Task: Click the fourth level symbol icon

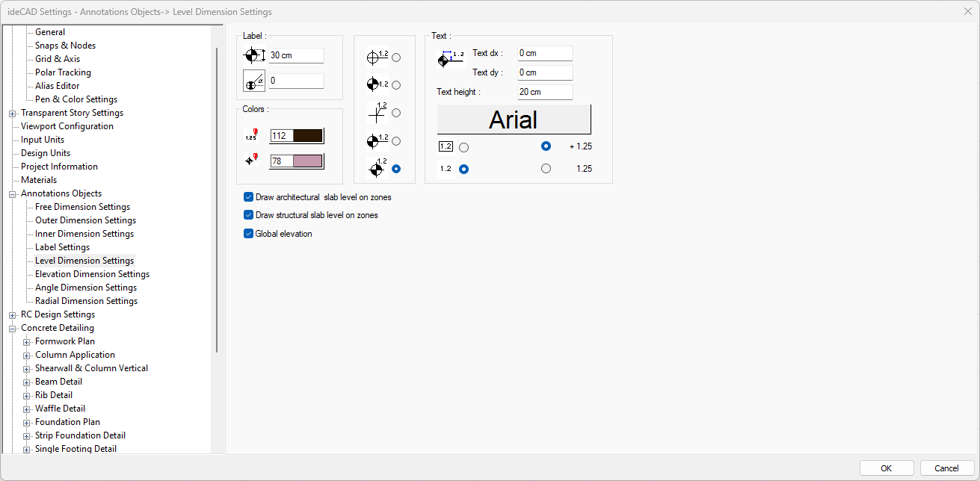Action: (377, 140)
